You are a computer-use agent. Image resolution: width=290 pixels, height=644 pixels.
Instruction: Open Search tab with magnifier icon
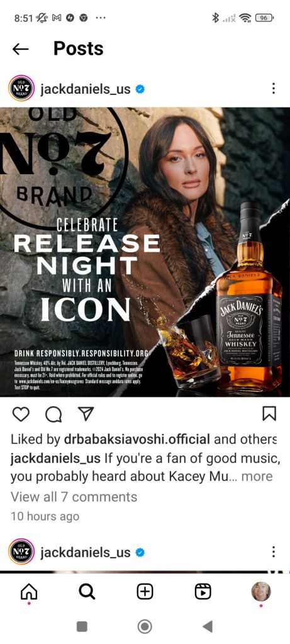click(87, 592)
